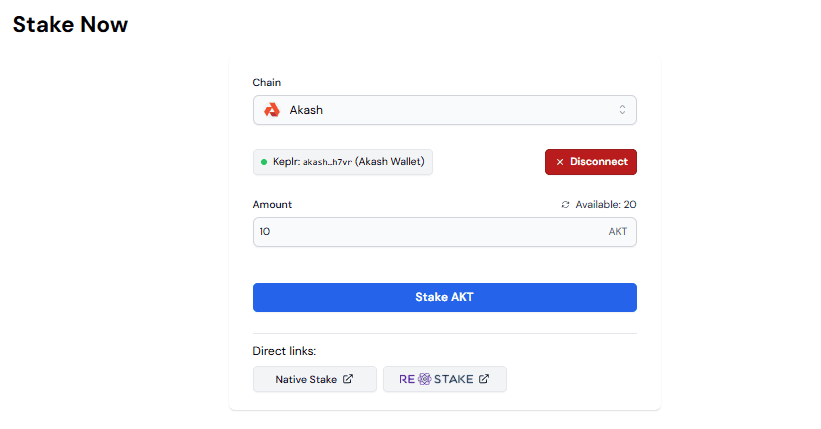Viewport: 821px width, 429px height.
Task: Click the X icon on Disconnect button
Action: pos(560,162)
